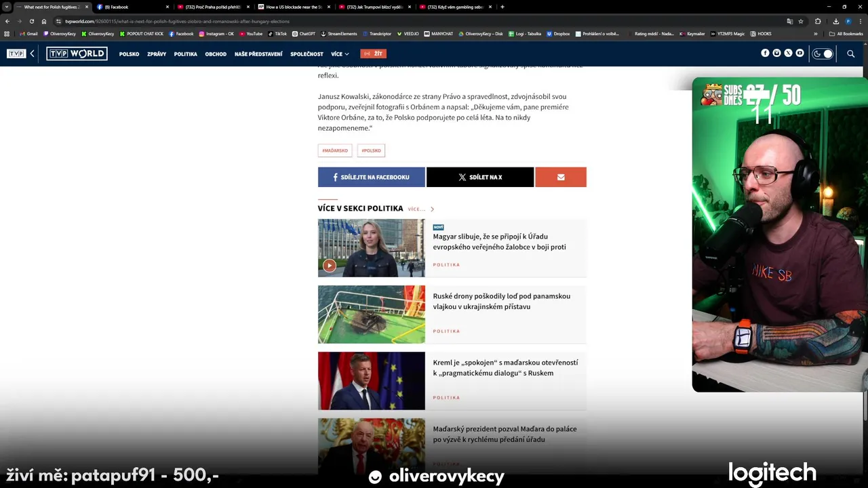Open TVP World's Instagram icon in the header
This screenshot has height=488, width=868.
coord(776,54)
